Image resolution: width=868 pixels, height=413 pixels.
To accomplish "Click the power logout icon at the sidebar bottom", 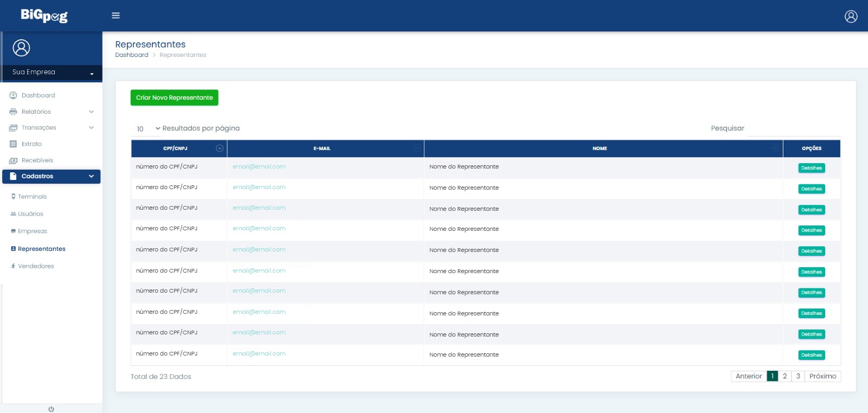I will [51, 409].
